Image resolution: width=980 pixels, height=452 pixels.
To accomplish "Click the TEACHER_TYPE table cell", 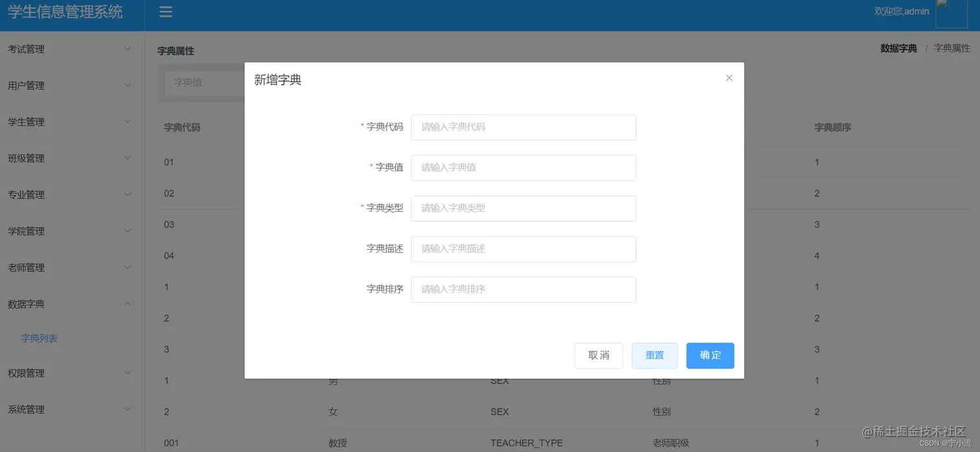I will coord(527,443).
